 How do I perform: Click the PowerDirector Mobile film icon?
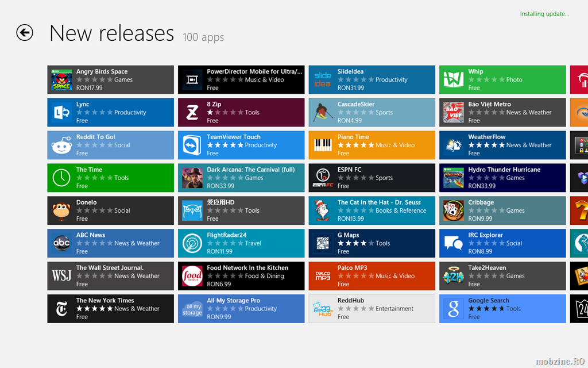192,79
